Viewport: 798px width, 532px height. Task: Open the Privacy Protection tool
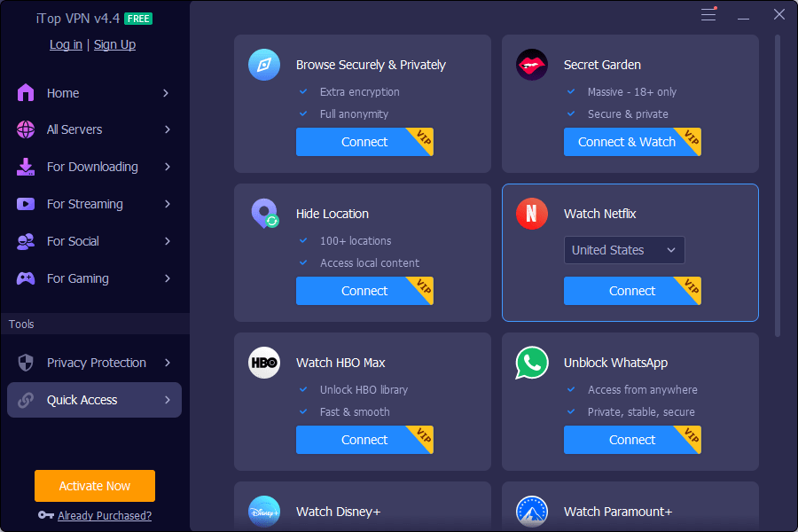(x=94, y=363)
